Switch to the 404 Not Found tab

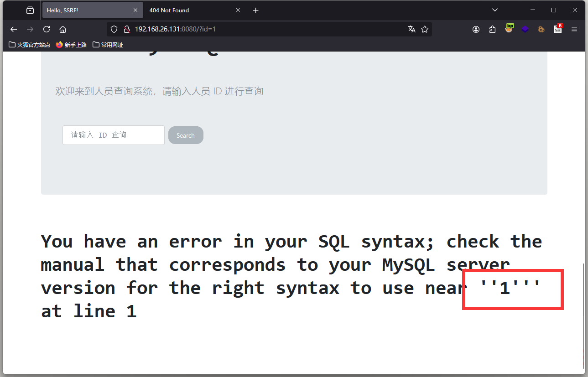[195, 10]
